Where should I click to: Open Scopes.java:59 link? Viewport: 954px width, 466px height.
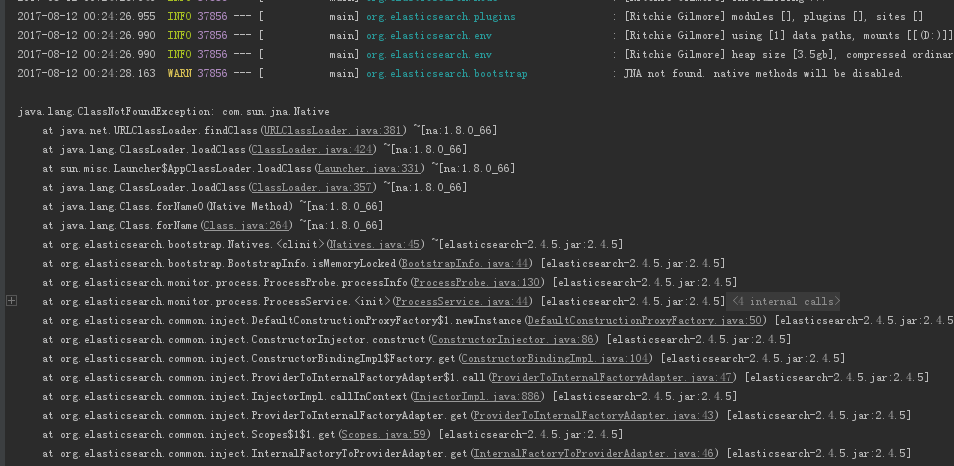click(383, 434)
